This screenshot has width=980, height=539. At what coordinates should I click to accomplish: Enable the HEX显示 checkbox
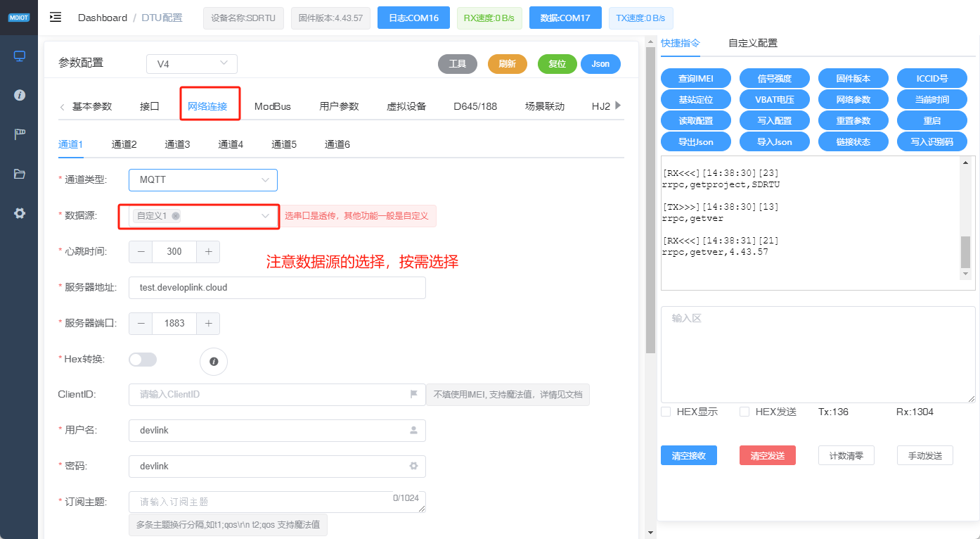tap(666, 412)
